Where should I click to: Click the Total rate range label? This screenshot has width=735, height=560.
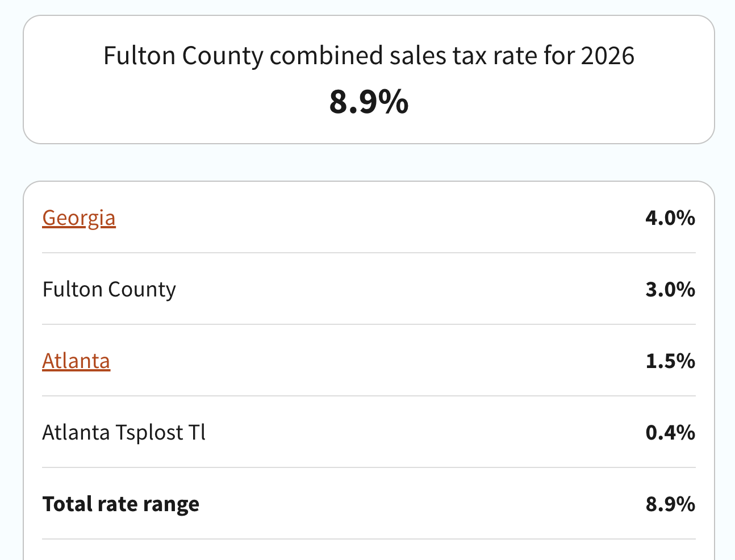[x=121, y=504]
